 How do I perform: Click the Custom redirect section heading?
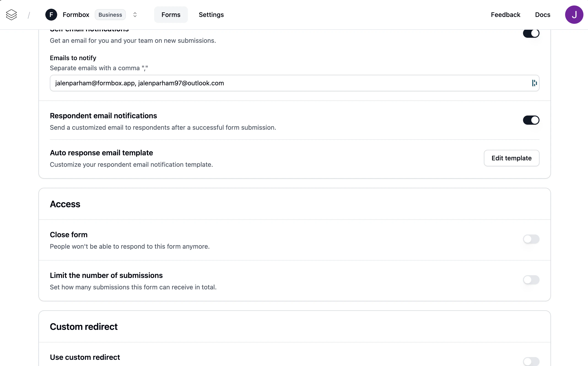coord(84,327)
